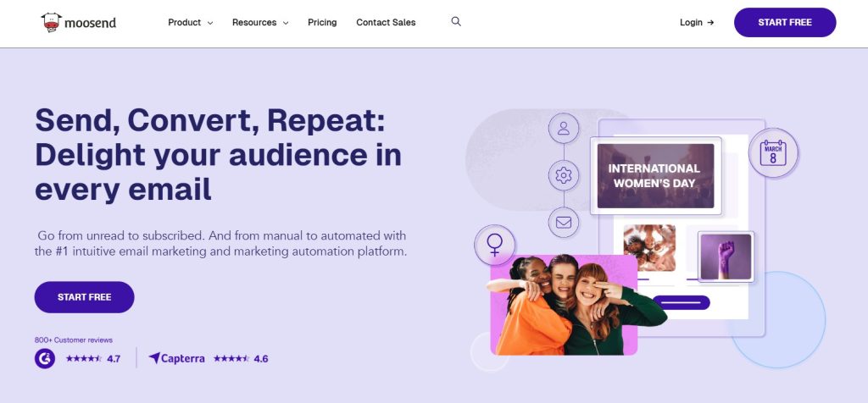Click the raised purple fist image
Image resolution: width=868 pixels, height=403 pixels.
[x=726, y=257]
